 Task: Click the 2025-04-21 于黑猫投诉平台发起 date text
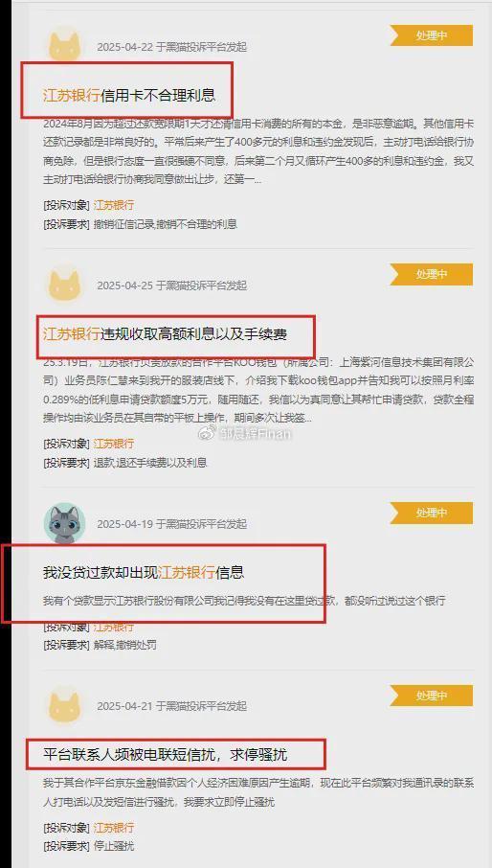172,706
